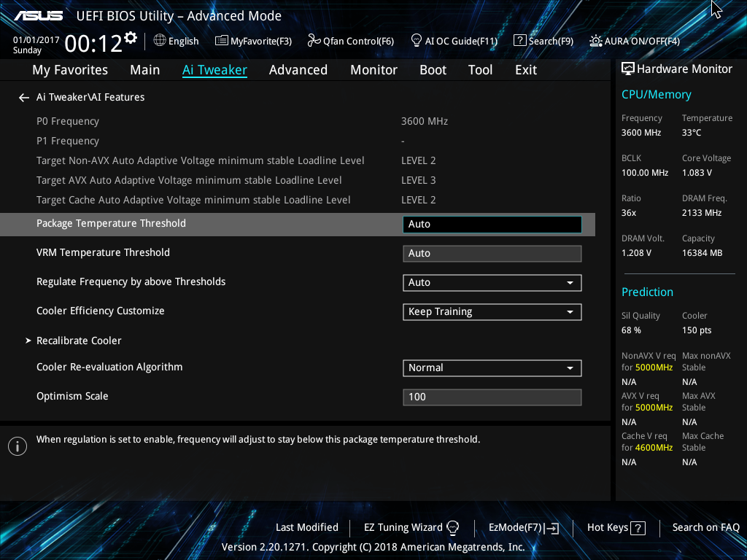Open MyFavorite(F3) list icon
Screen dimensions: 747x560
pyautogui.click(x=222, y=41)
